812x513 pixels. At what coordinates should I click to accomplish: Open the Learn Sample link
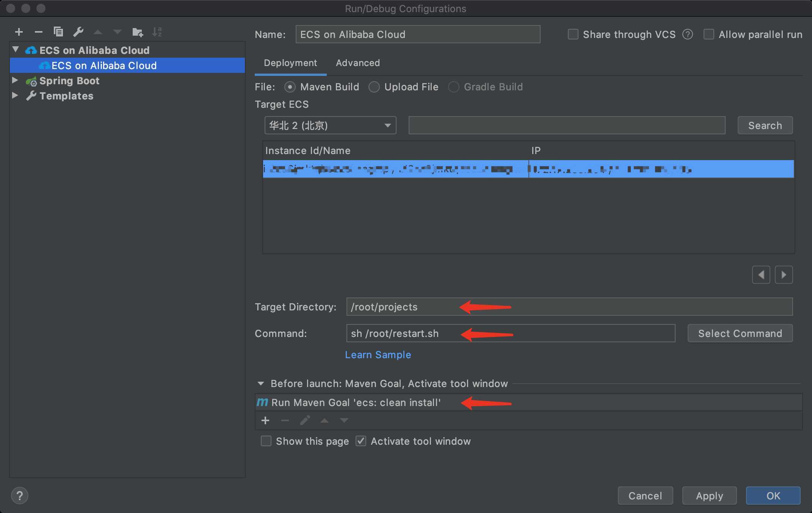tap(378, 355)
